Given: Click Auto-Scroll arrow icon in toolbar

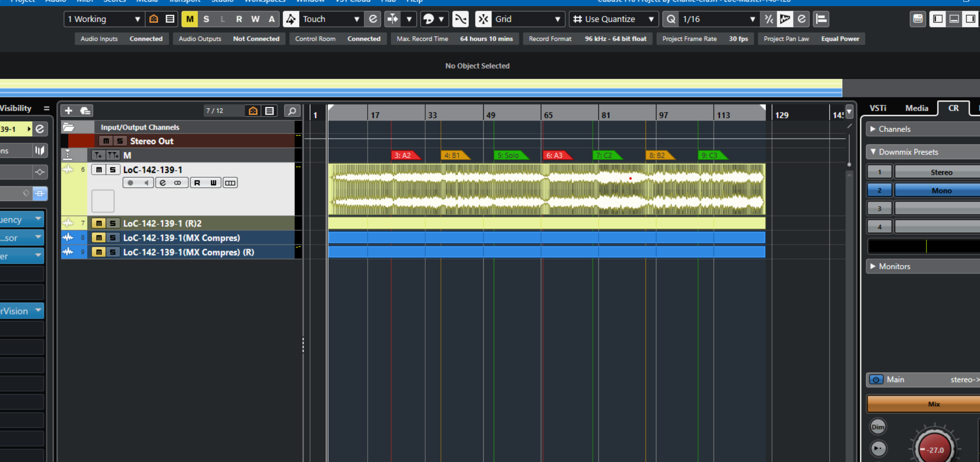Looking at the screenshot, I should pyautogui.click(x=393, y=19).
